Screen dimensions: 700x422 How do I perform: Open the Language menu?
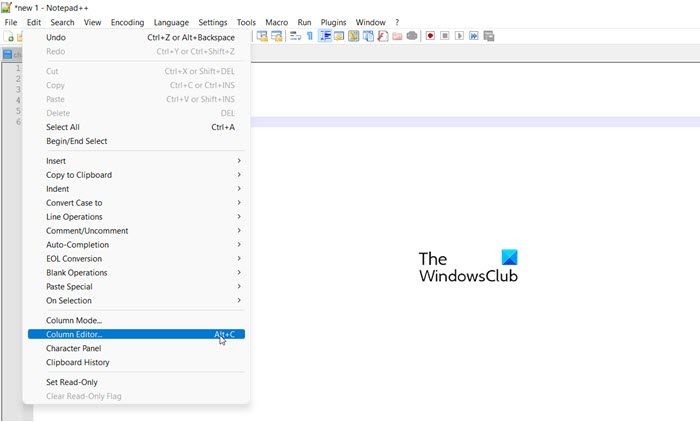pyautogui.click(x=171, y=22)
